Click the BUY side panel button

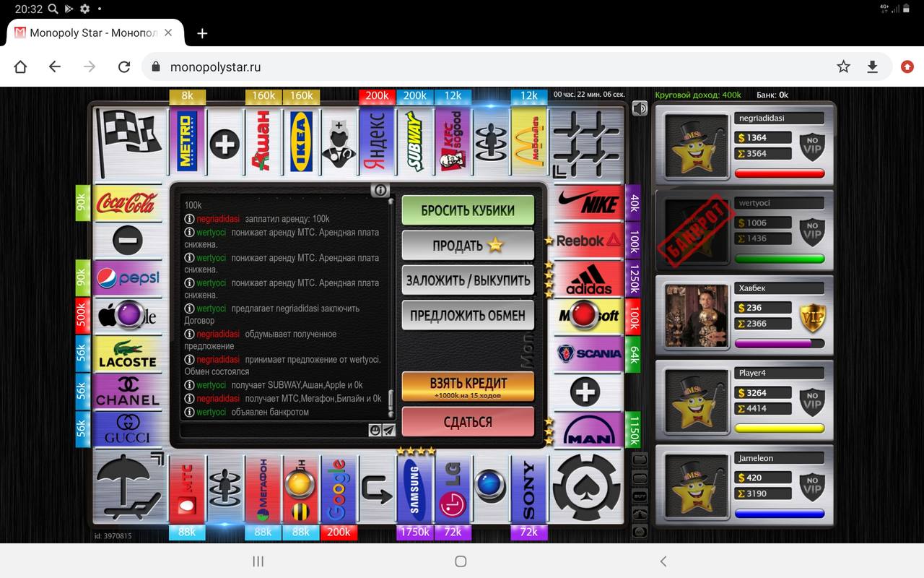640,496
